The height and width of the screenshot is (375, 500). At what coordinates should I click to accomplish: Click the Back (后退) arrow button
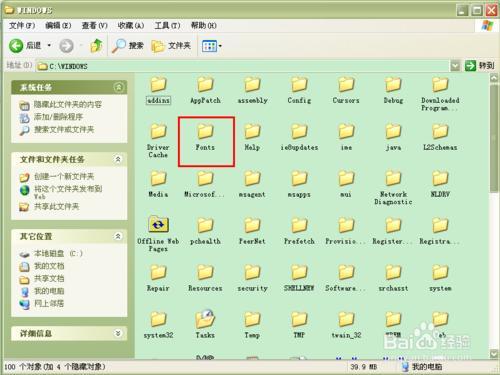(16, 46)
